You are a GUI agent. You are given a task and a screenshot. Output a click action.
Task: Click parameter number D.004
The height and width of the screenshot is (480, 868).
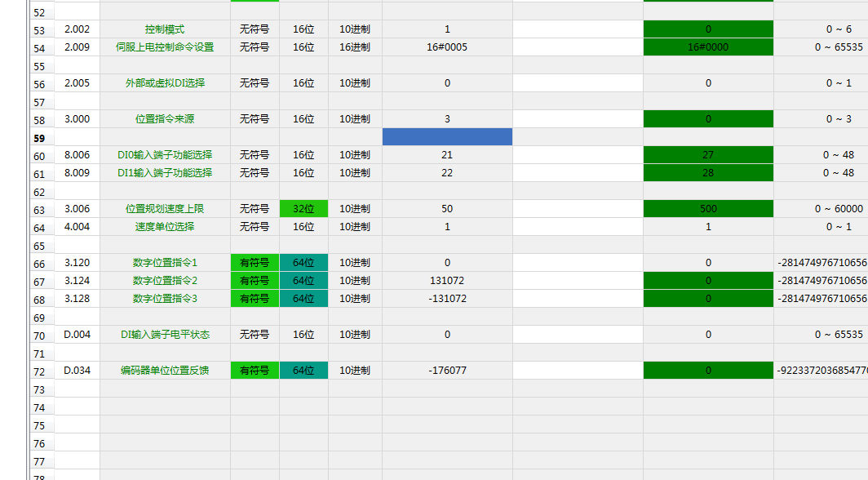coord(77,335)
